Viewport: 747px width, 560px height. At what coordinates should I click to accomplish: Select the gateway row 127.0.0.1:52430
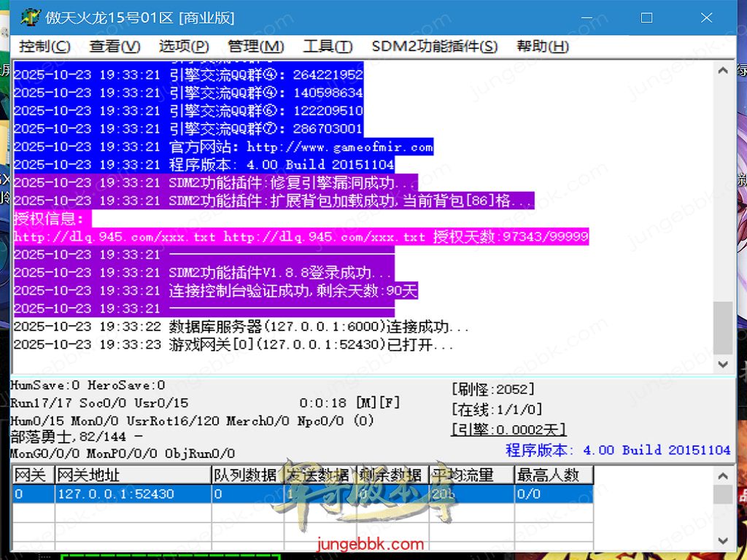click(115, 494)
